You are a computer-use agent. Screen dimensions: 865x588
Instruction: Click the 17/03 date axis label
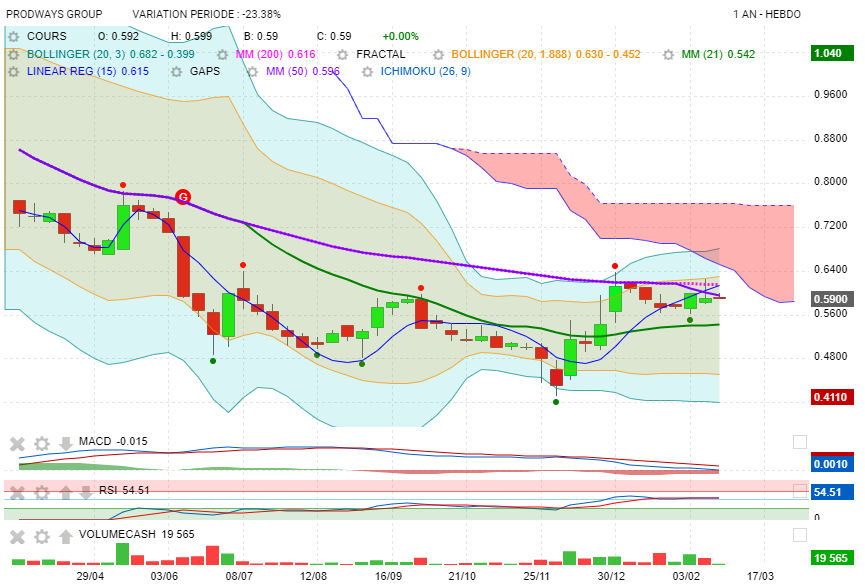pos(760,576)
